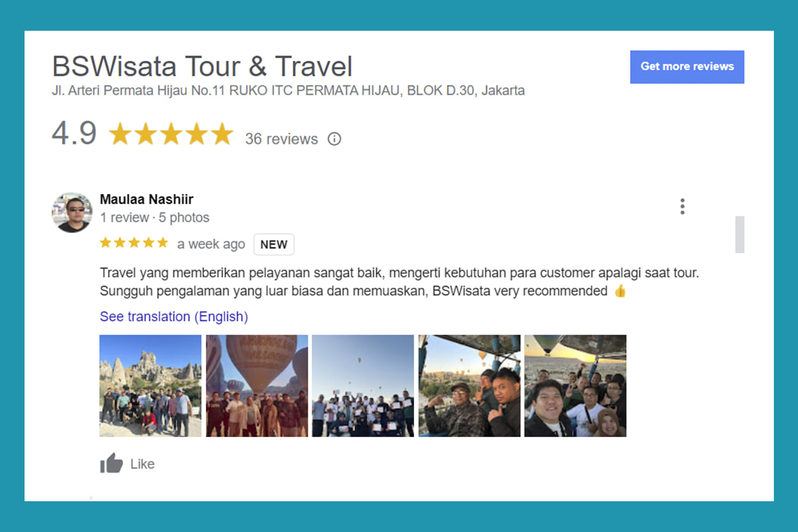
Task: Click the Get more reviews button
Action: click(687, 67)
